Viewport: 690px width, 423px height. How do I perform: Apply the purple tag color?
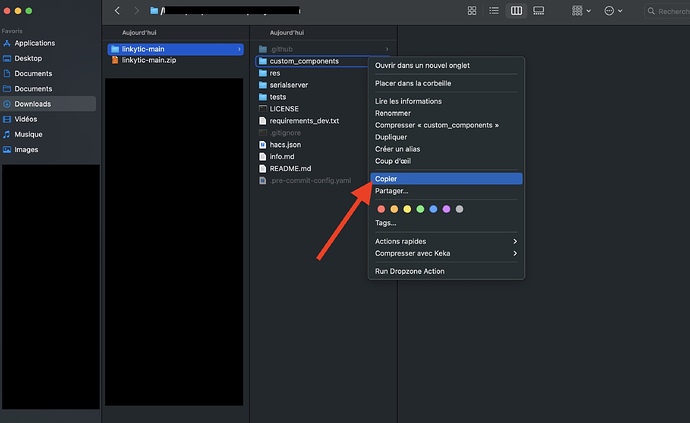click(x=446, y=209)
